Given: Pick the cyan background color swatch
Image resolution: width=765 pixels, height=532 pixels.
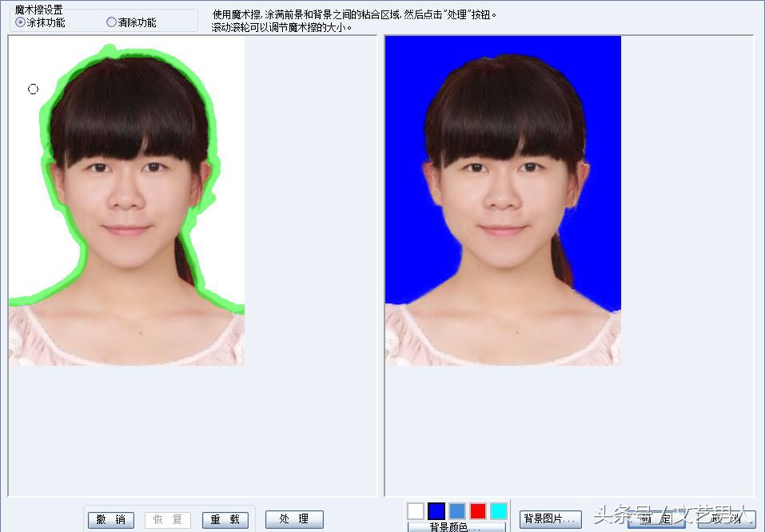Looking at the screenshot, I should (x=499, y=511).
